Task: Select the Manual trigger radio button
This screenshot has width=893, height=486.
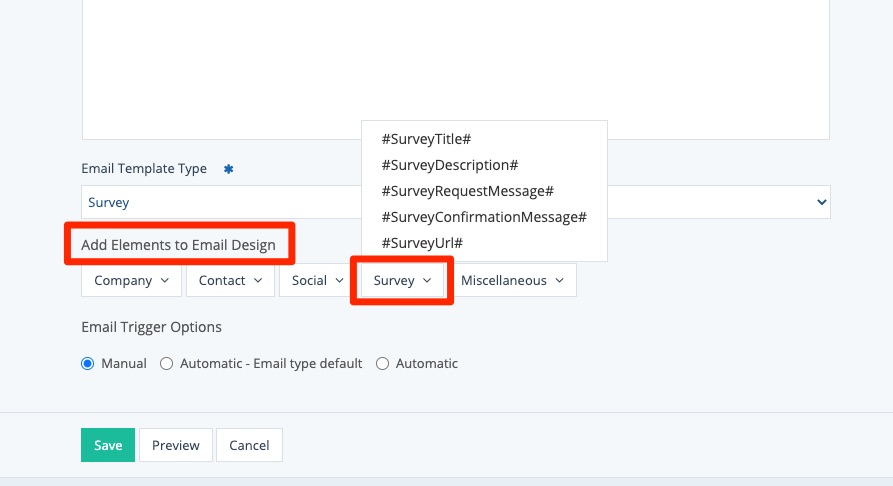Action: point(88,364)
